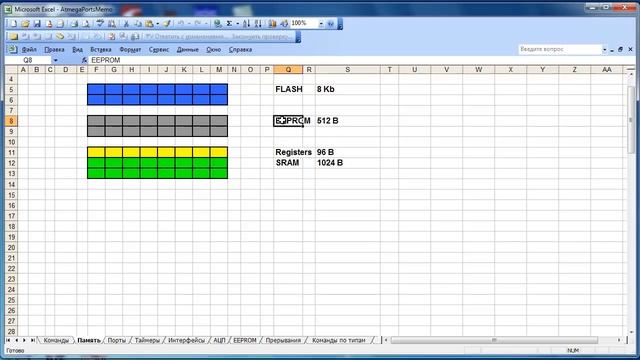The height and width of the screenshot is (360, 640).
Task: Open a file with the folder icon
Action: 25,24
